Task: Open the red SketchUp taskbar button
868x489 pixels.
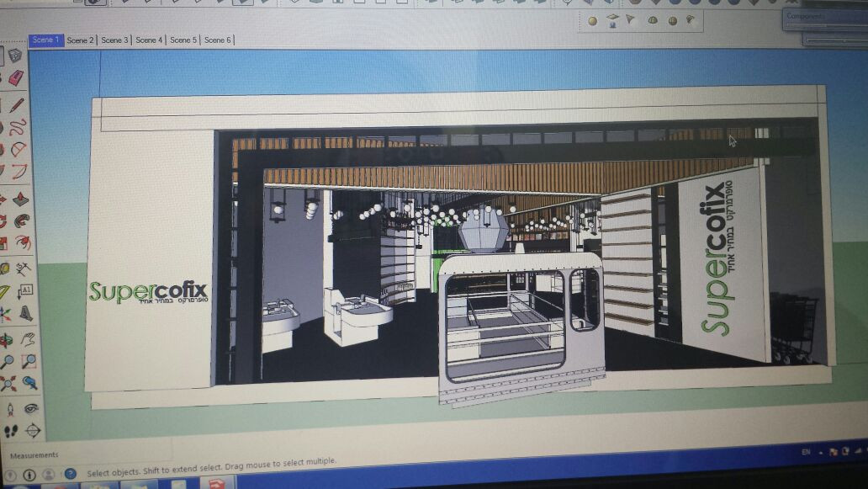Action: coord(217,483)
